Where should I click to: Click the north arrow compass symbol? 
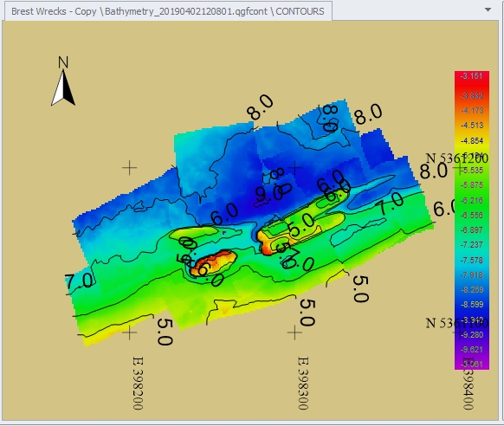pyautogui.click(x=63, y=88)
